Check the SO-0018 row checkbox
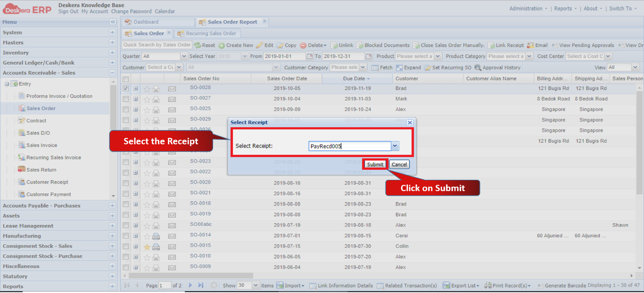This screenshot has width=644, height=293. pyautogui.click(x=126, y=204)
